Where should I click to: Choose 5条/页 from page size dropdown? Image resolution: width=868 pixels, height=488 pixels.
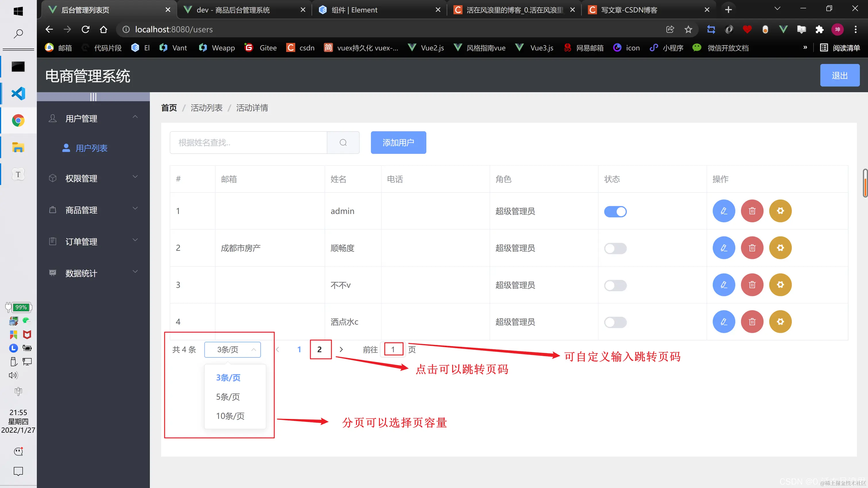[x=228, y=397]
